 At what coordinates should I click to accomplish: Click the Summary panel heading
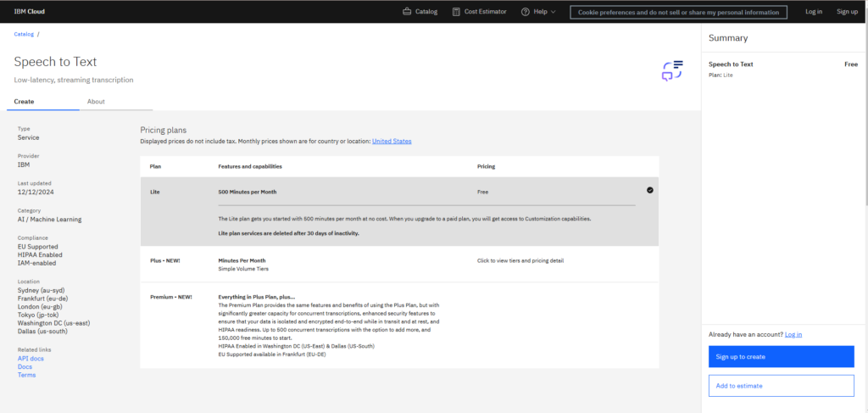tap(728, 38)
